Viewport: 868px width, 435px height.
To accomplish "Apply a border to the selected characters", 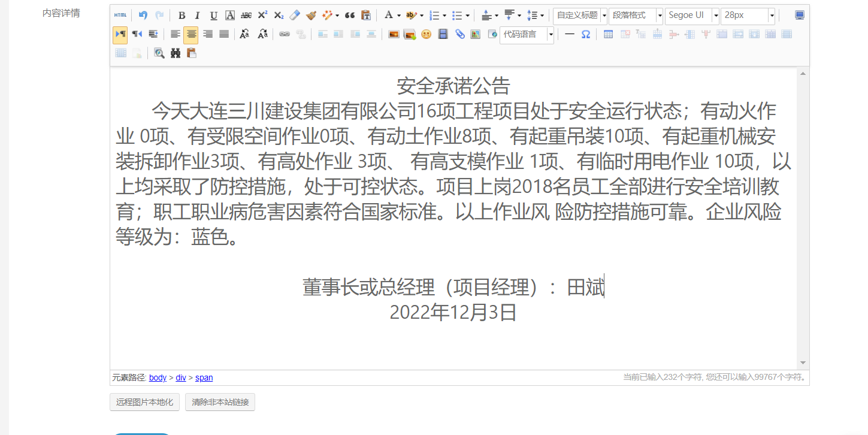I will point(230,16).
